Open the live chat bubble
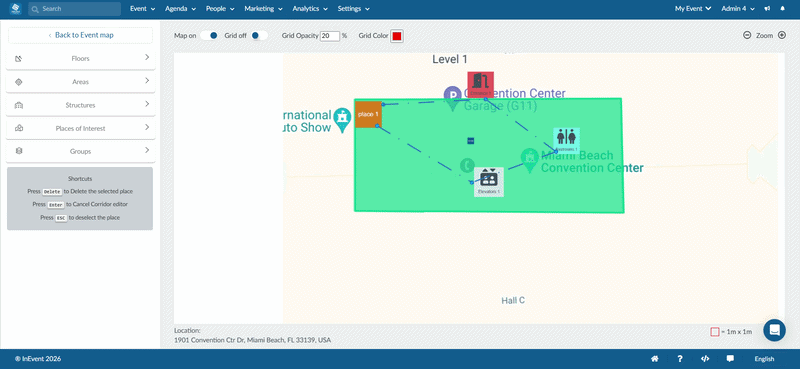Image resolution: width=800 pixels, height=369 pixels. click(774, 330)
